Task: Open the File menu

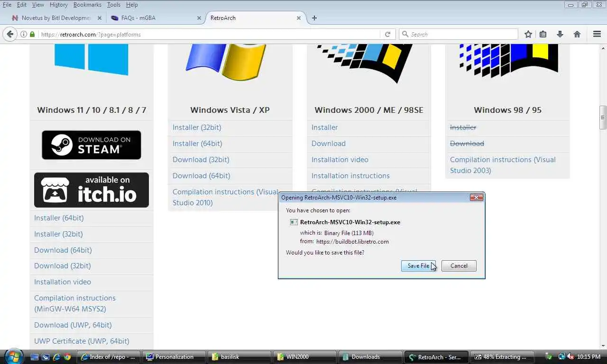Action: 7,5
